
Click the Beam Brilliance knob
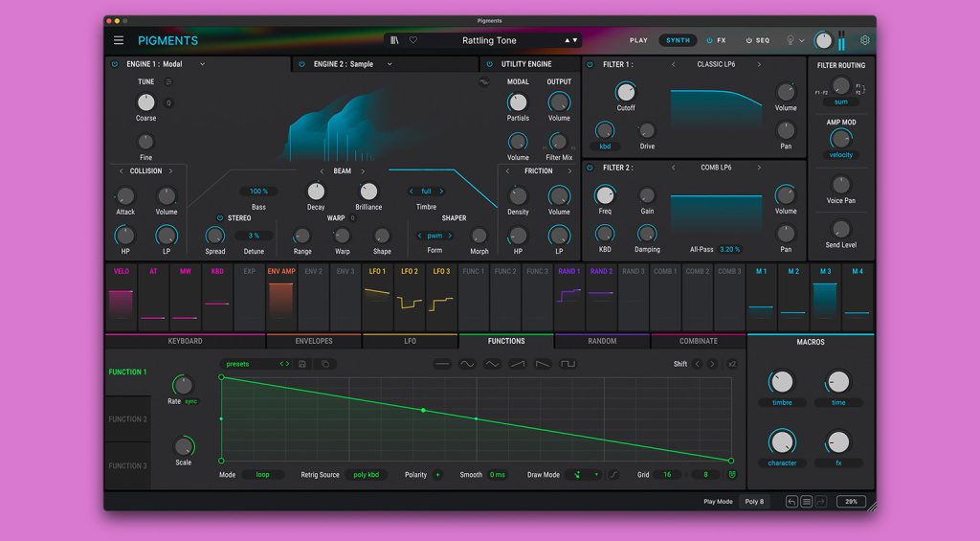368,192
